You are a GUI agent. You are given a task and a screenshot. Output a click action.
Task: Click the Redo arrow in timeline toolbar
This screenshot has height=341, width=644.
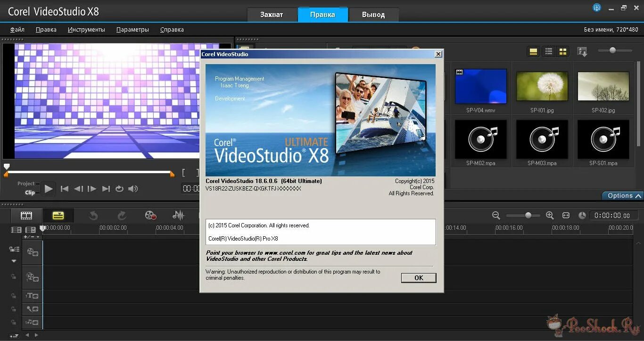point(122,216)
